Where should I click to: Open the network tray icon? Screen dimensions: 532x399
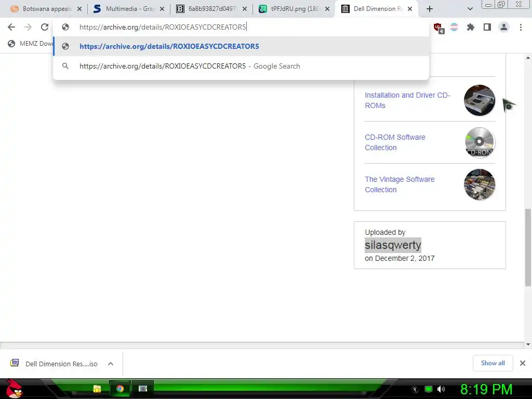429,390
